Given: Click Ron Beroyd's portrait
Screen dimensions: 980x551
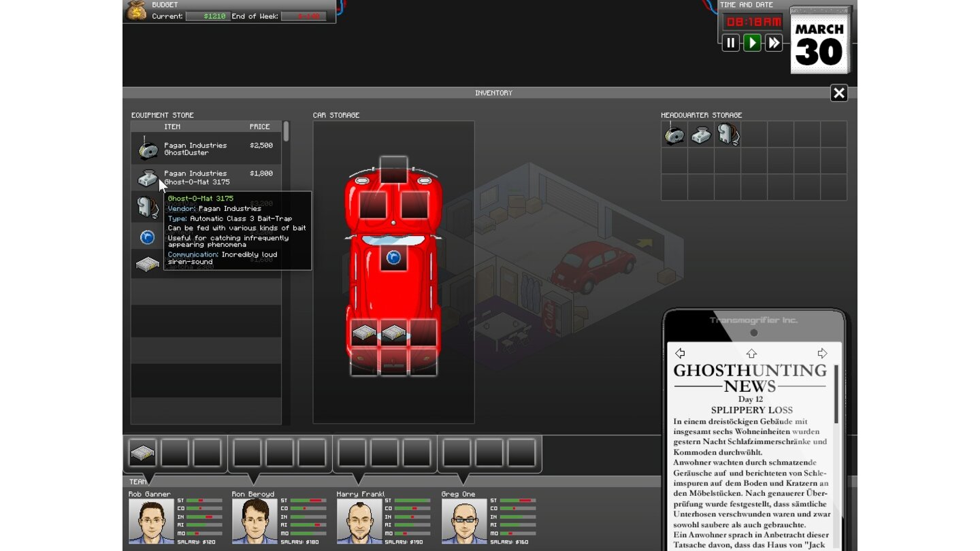Looking at the screenshot, I should [x=255, y=521].
